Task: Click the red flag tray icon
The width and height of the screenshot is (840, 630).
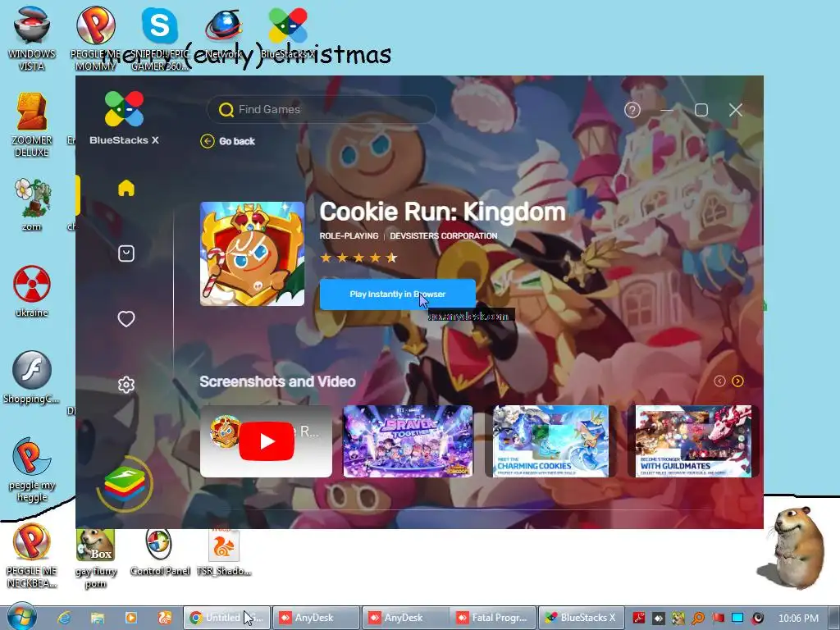Action: click(718, 618)
